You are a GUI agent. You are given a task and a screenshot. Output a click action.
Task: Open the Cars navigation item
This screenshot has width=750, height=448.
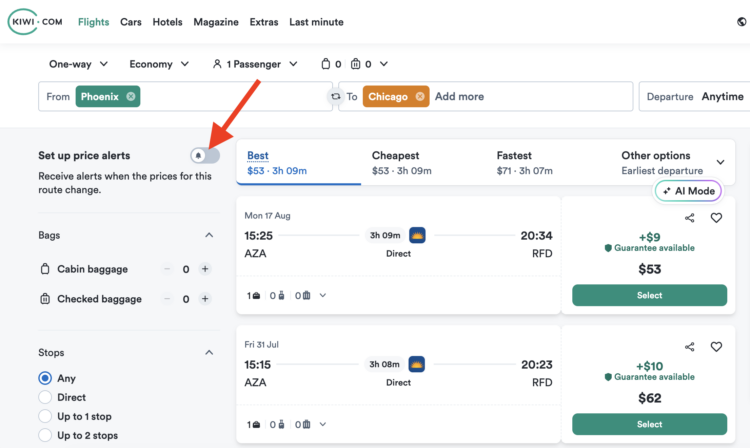(131, 22)
